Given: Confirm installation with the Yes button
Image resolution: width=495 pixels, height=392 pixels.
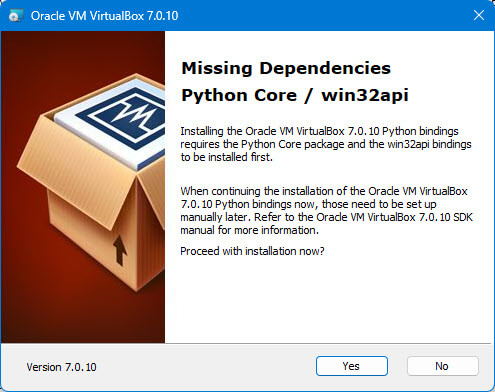Looking at the screenshot, I should coord(352,366).
